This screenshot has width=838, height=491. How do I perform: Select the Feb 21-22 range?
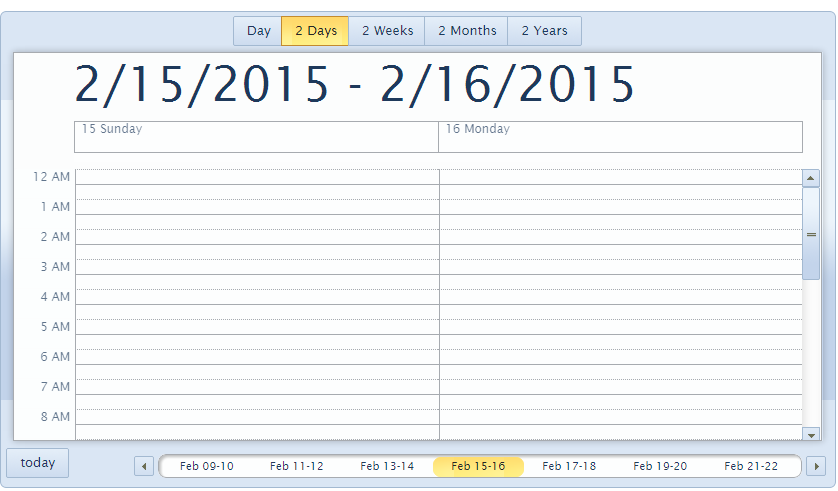click(x=751, y=466)
